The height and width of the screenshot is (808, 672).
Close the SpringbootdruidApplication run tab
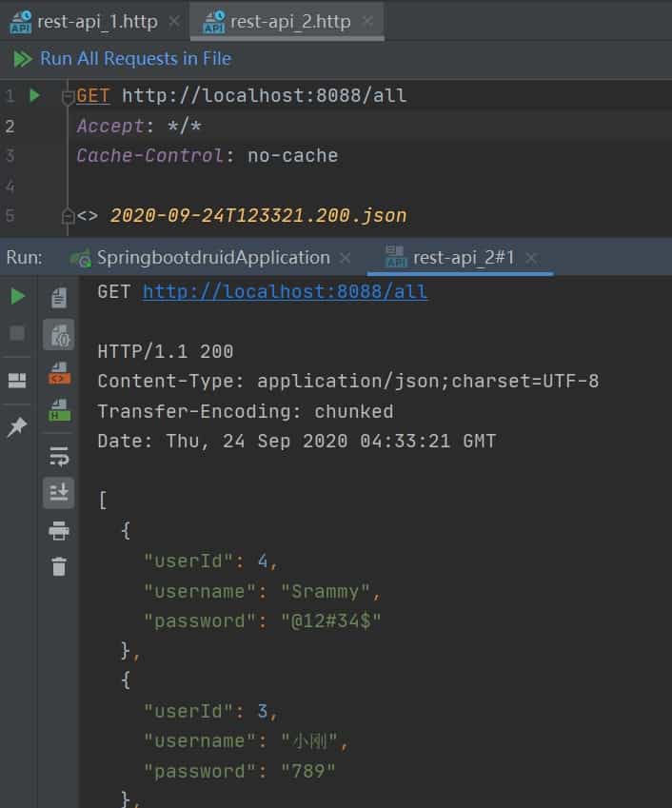point(346,258)
